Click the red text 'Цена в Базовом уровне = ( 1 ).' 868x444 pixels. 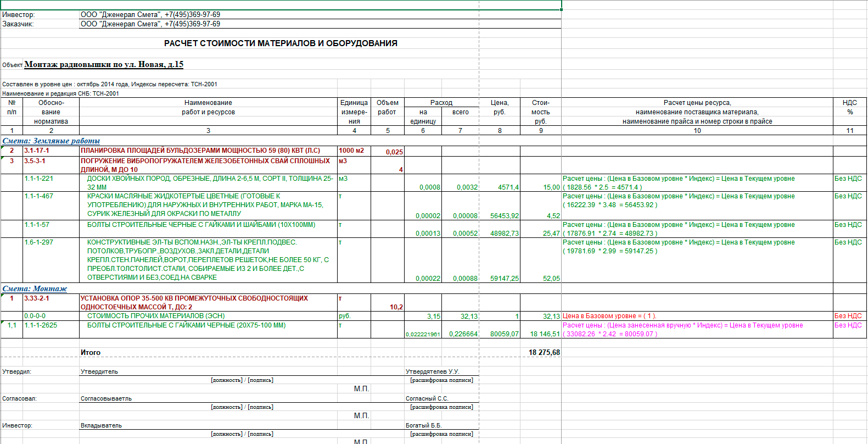click(609, 316)
